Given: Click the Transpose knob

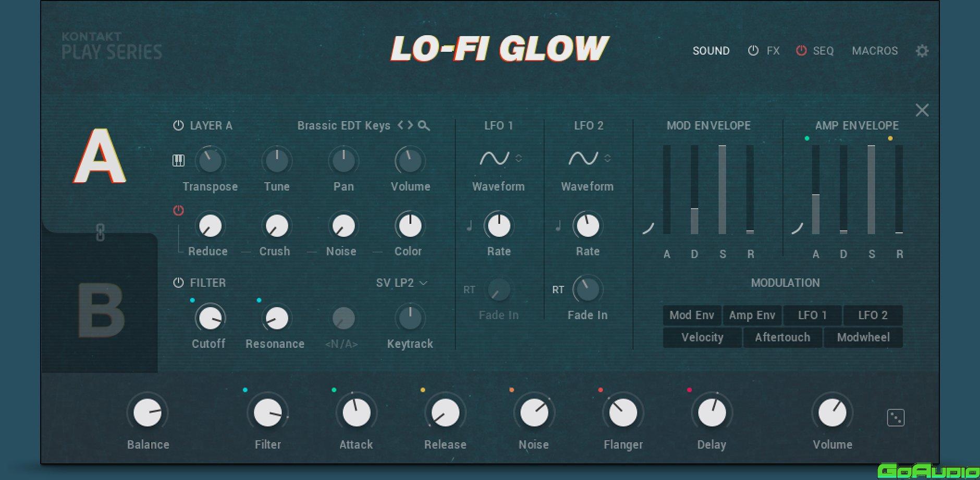Looking at the screenshot, I should 210,161.
